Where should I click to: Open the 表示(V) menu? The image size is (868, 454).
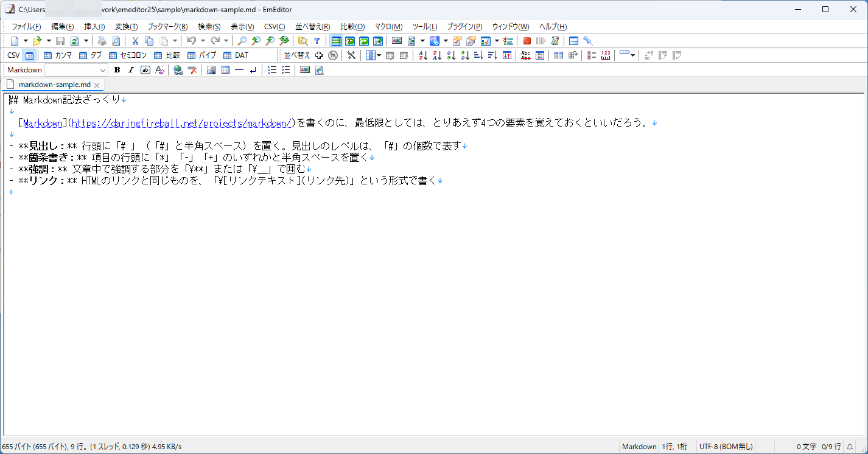(x=241, y=26)
